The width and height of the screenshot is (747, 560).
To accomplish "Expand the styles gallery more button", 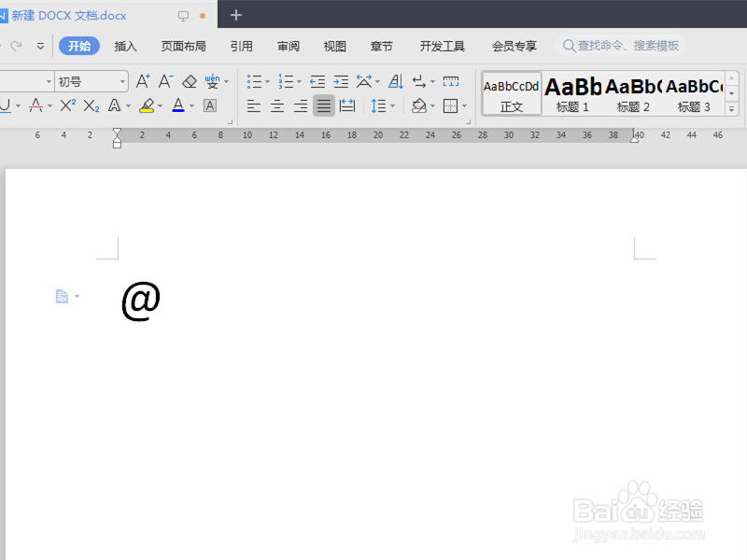I will tap(732, 109).
